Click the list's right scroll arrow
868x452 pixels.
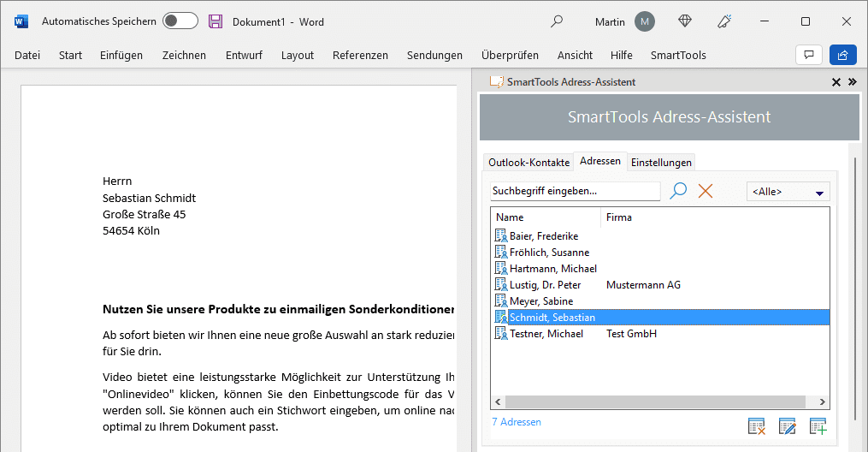coord(823,402)
